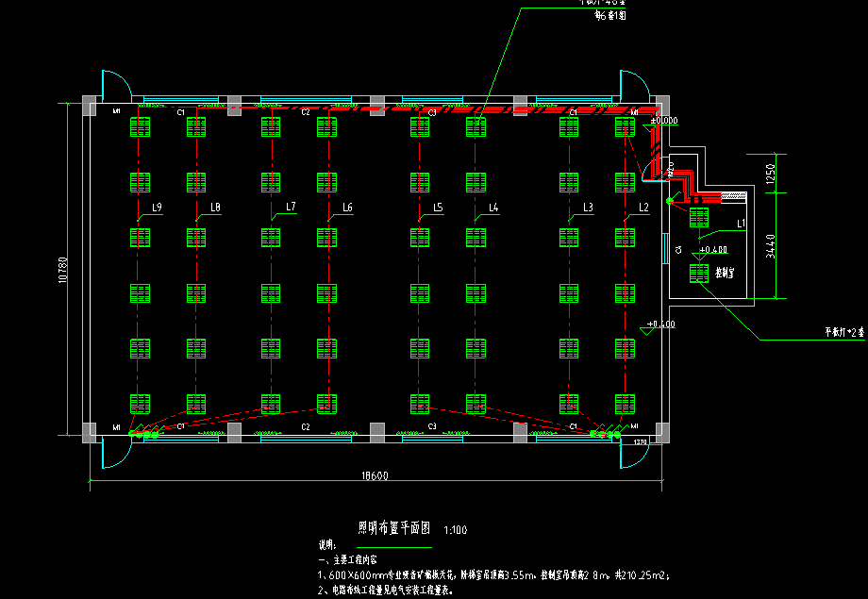This screenshot has height=599, width=868.
Task: Pick the L4 circuit label
Action: click(493, 208)
